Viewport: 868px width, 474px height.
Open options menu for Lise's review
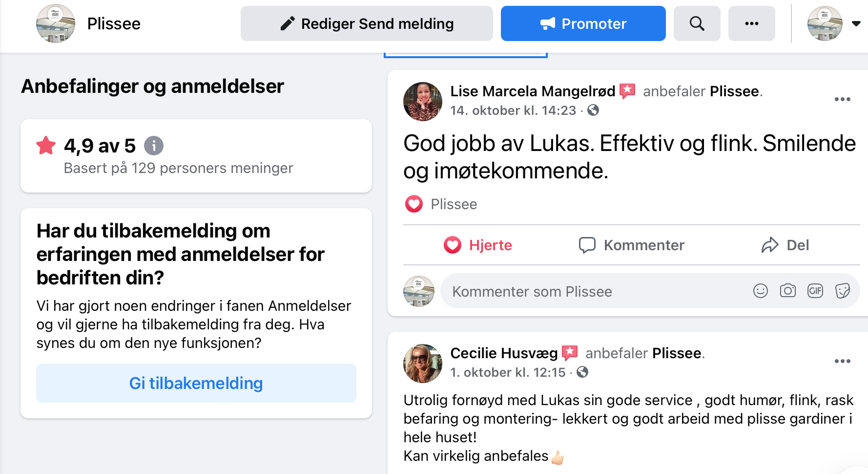pos(842,99)
